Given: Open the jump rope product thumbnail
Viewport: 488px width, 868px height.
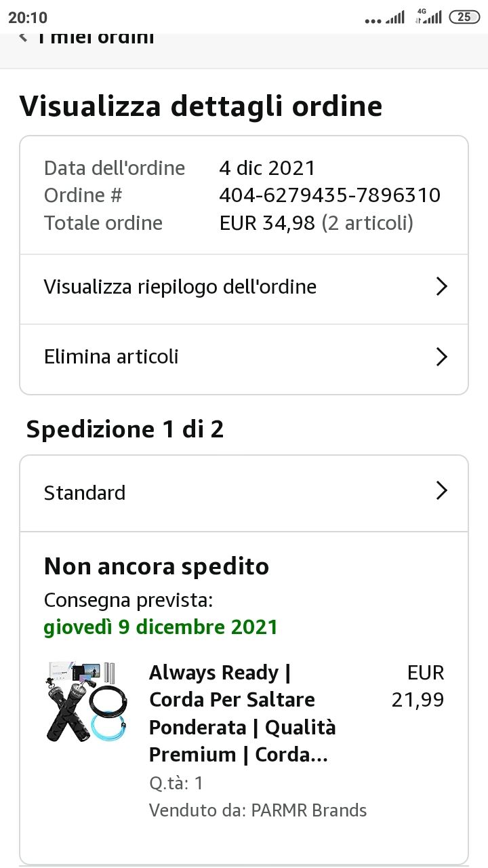Looking at the screenshot, I should (85, 702).
